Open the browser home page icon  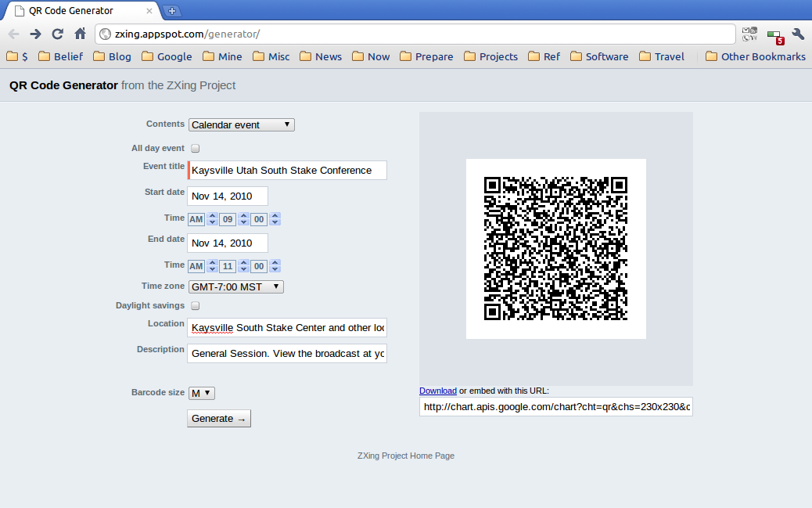[x=80, y=34]
